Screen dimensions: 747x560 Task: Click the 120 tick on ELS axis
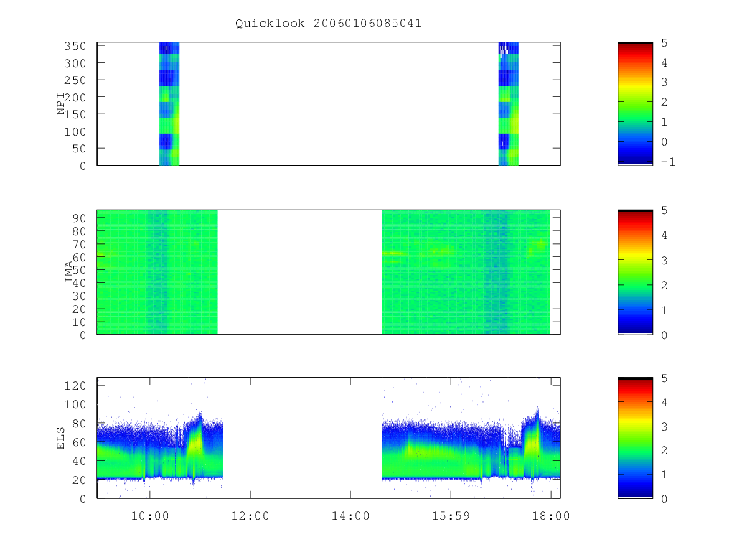pyautogui.click(x=74, y=385)
